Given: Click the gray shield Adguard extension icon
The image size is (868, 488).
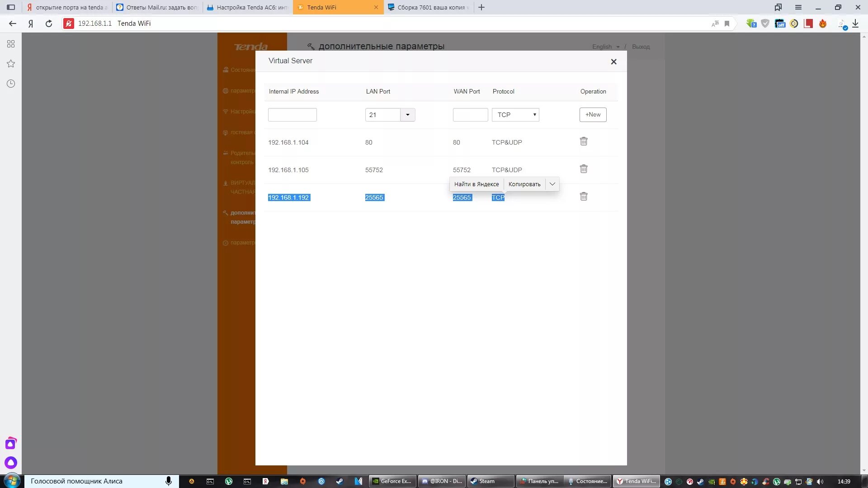Looking at the screenshot, I should (765, 23).
